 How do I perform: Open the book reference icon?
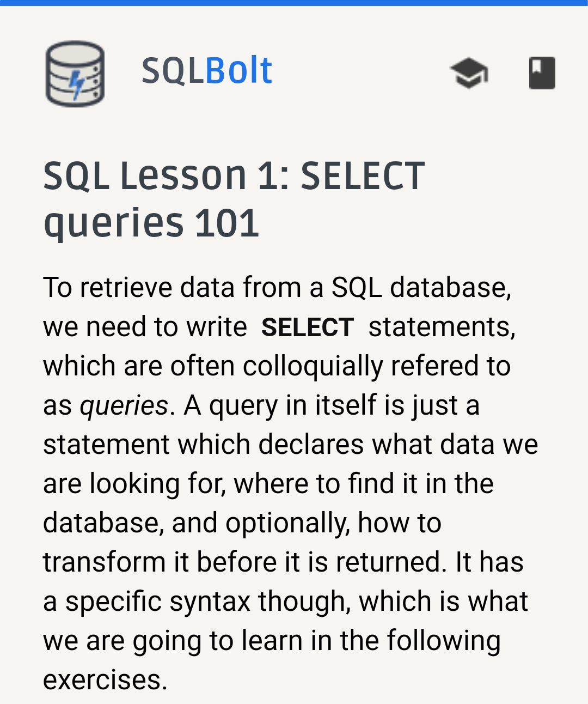pyautogui.click(x=542, y=73)
